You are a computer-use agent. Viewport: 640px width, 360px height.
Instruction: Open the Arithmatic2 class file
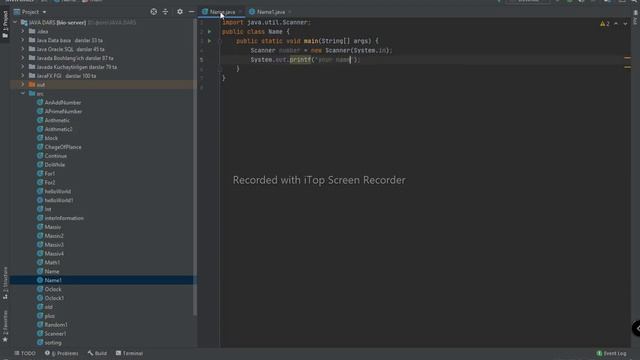(x=58, y=129)
